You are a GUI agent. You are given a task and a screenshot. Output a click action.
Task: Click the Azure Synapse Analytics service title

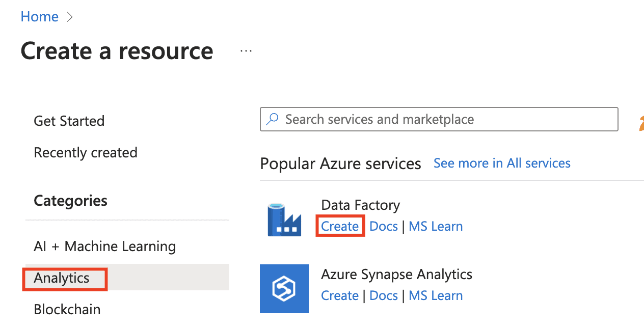pos(396,275)
